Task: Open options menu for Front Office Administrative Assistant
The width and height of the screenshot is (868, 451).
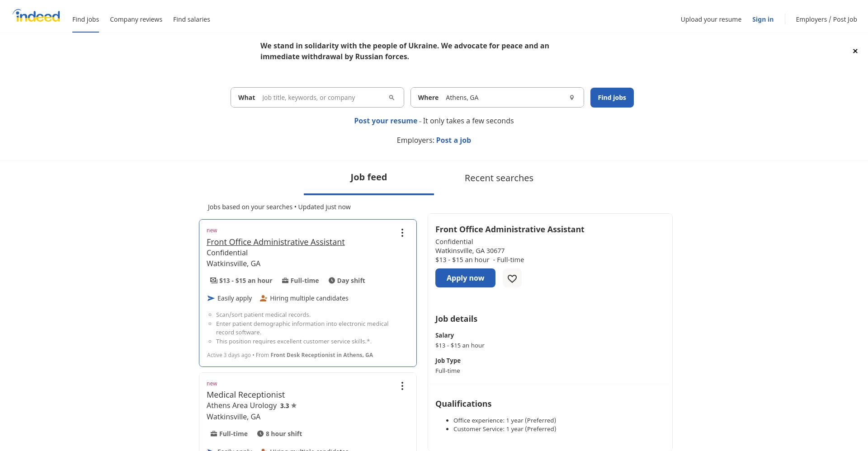Action: coord(402,233)
